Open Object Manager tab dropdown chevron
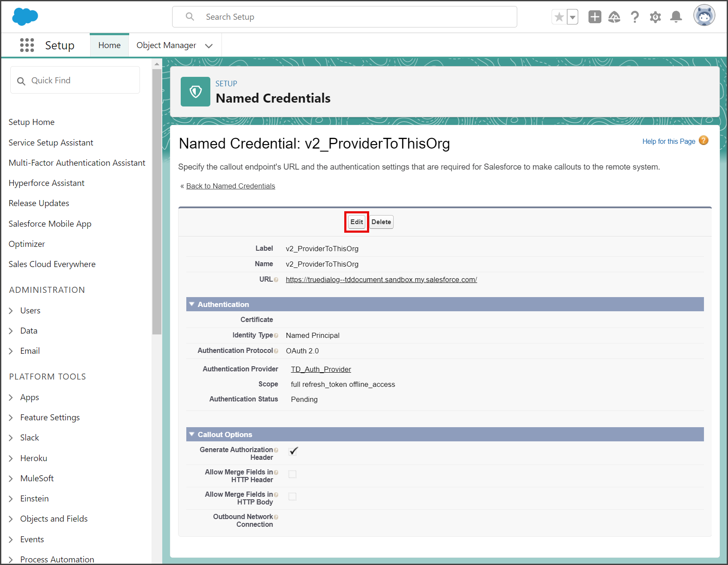The image size is (728, 565). point(209,46)
